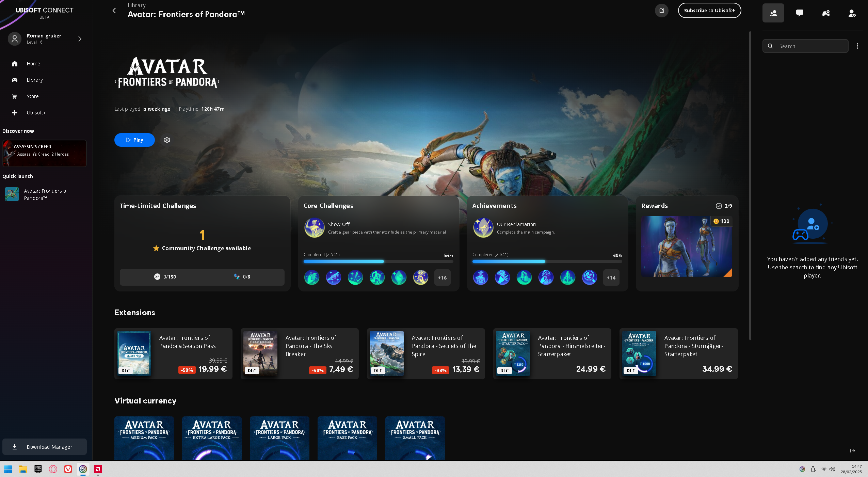The width and height of the screenshot is (868, 477).
Task: Launch the game with Play button
Action: pyautogui.click(x=134, y=140)
